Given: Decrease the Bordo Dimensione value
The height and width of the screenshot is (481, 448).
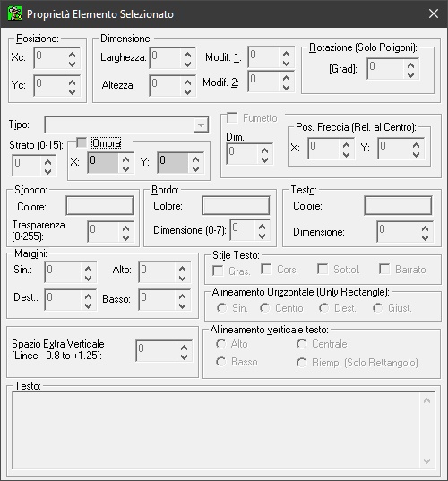Looking at the screenshot, I should coord(262,236).
